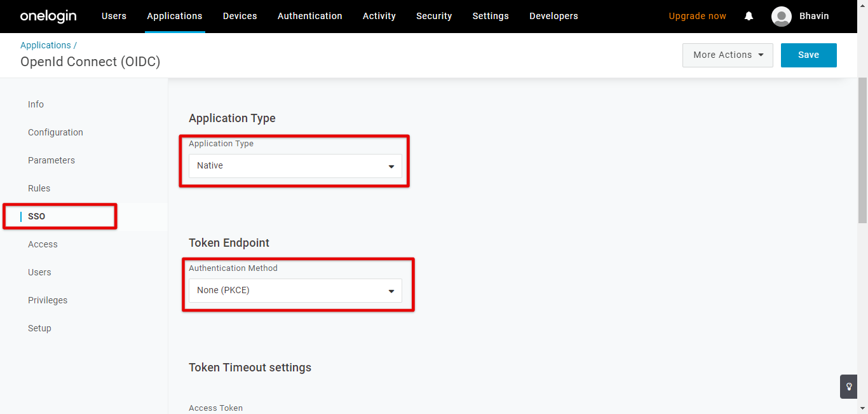Open the Authentication menu
Image resolution: width=868 pixels, height=414 pixels.
coord(310,16)
